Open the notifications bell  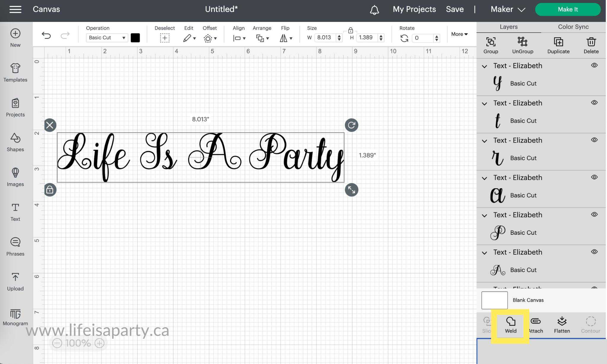point(374,10)
